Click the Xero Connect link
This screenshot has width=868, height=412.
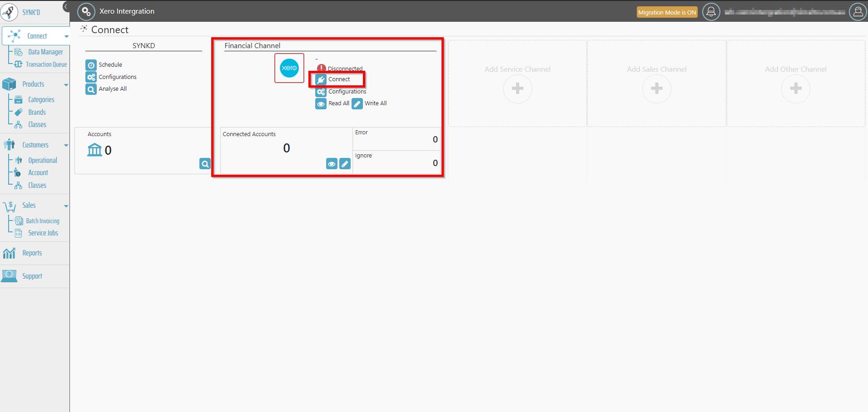[x=339, y=79]
